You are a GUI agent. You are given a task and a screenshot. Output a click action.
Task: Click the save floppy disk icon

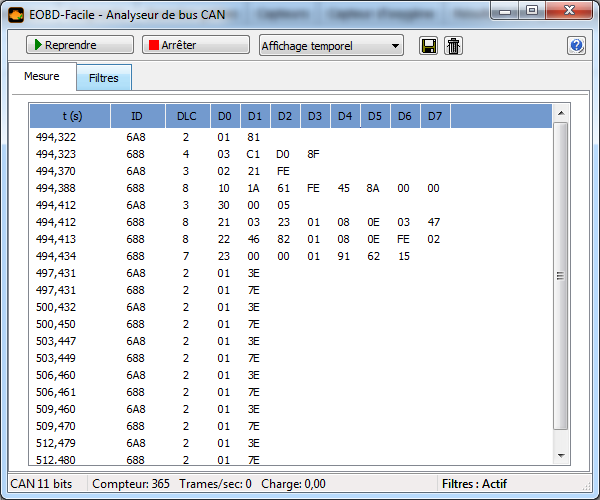(429, 46)
